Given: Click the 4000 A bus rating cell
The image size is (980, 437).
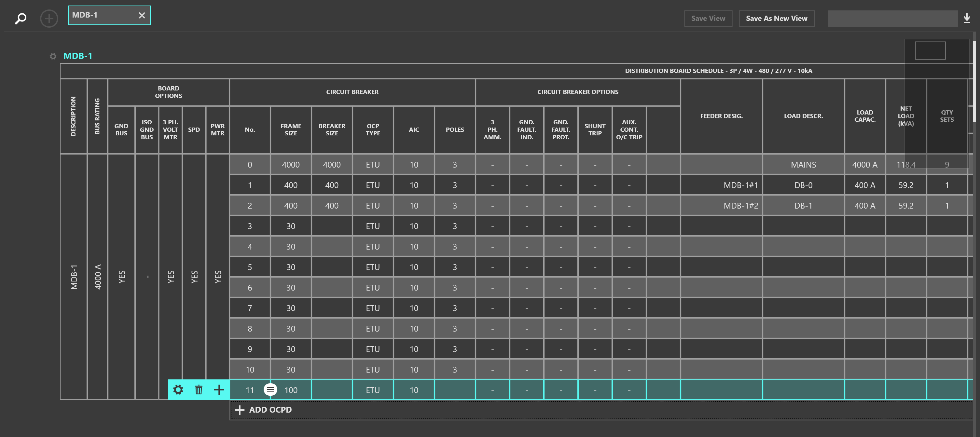Looking at the screenshot, I should click(97, 277).
